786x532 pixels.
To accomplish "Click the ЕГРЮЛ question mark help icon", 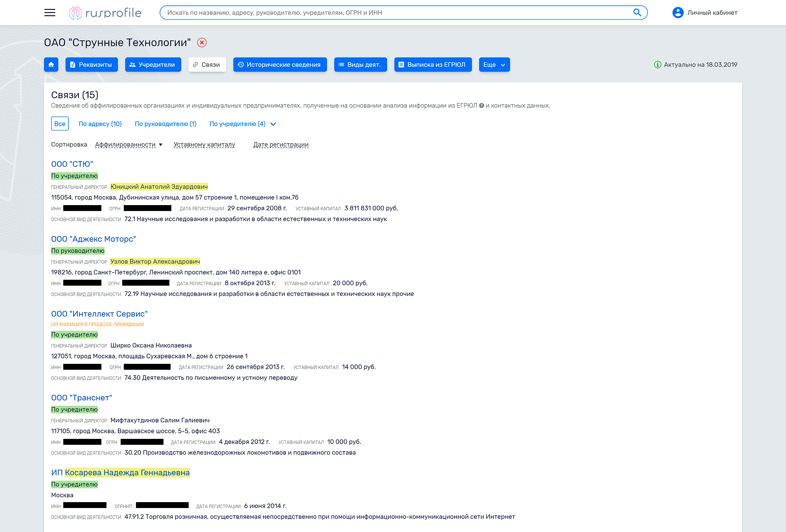I will (x=481, y=105).
